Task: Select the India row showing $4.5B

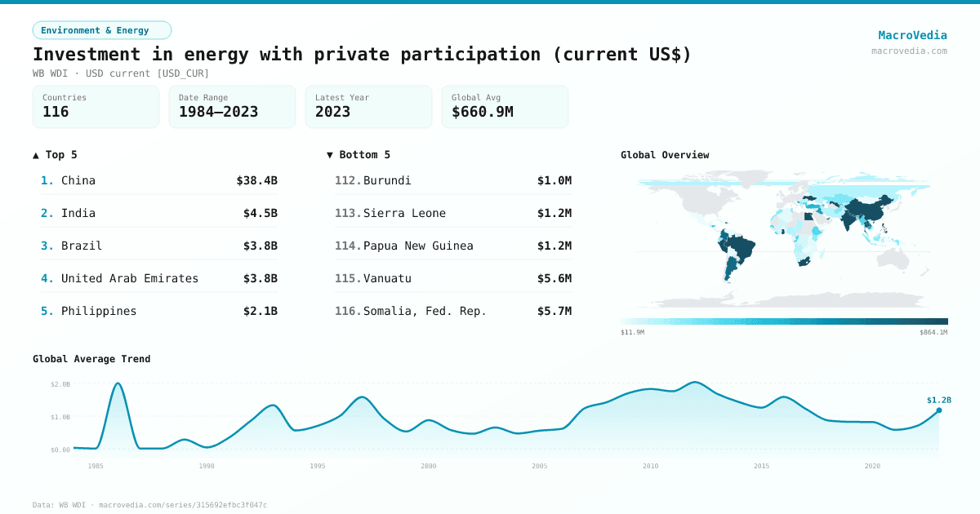Action: point(159,213)
